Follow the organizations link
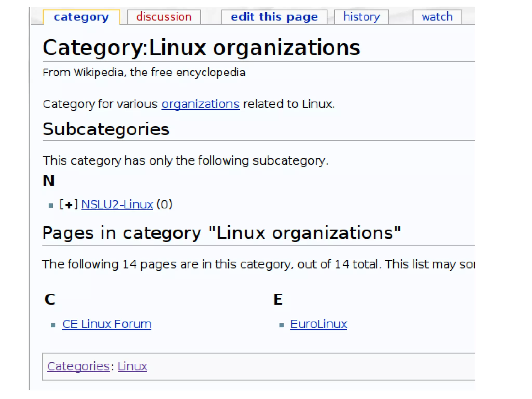Viewport: 532px width, 399px height. point(201,104)
